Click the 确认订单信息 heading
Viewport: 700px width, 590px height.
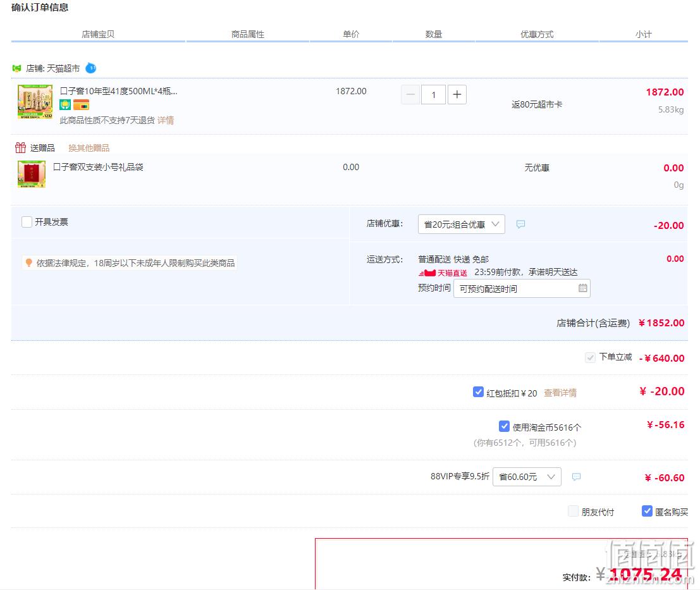pos(40,7)
